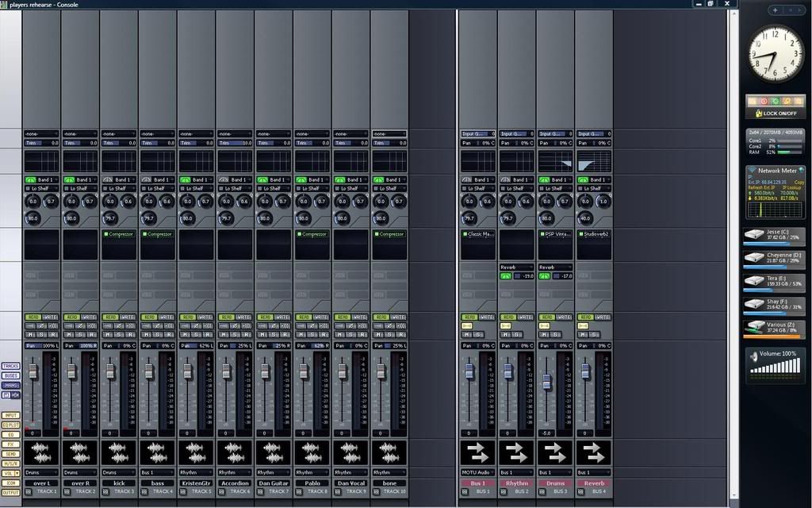Click the Volume speaker gadget icon
The width and height of the screenshot is (812, 508).
754,357
